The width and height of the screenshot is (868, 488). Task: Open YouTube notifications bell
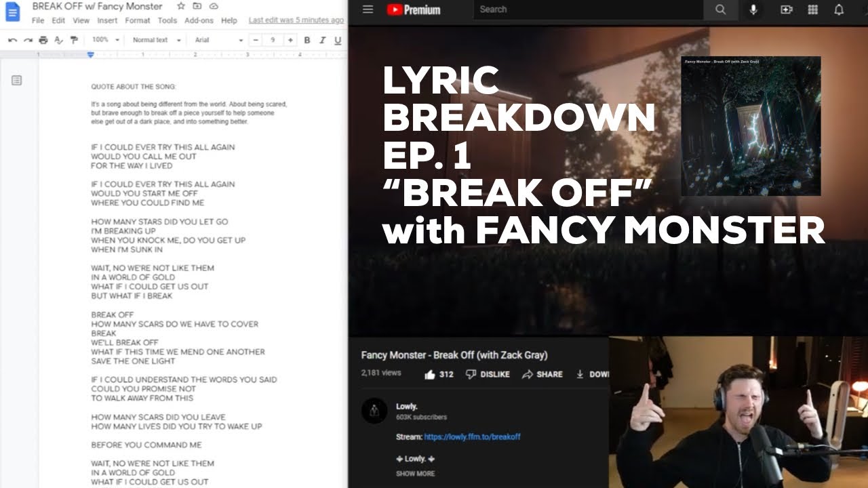(839, 9)
